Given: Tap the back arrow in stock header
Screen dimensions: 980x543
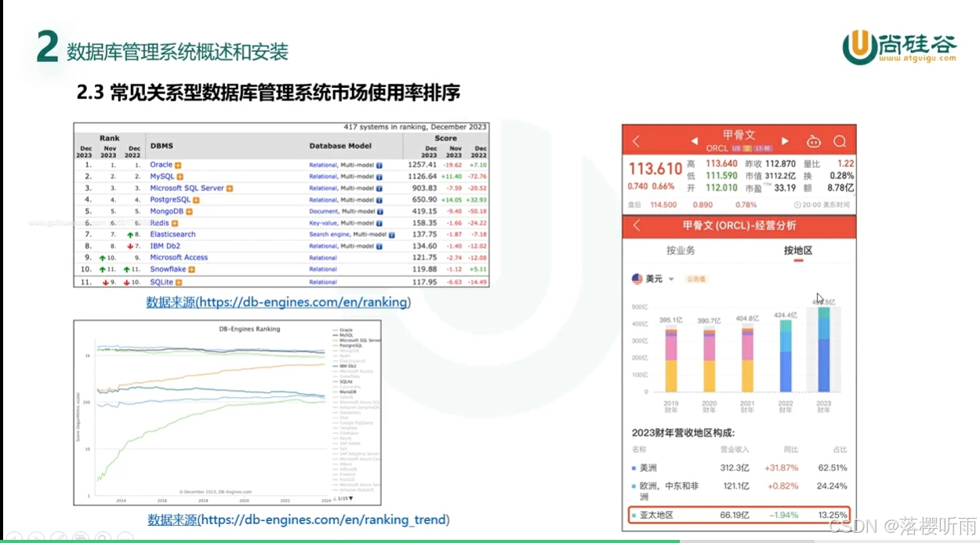Looking at the screenshot, I should pyautogui.click(x=636, y=141).
